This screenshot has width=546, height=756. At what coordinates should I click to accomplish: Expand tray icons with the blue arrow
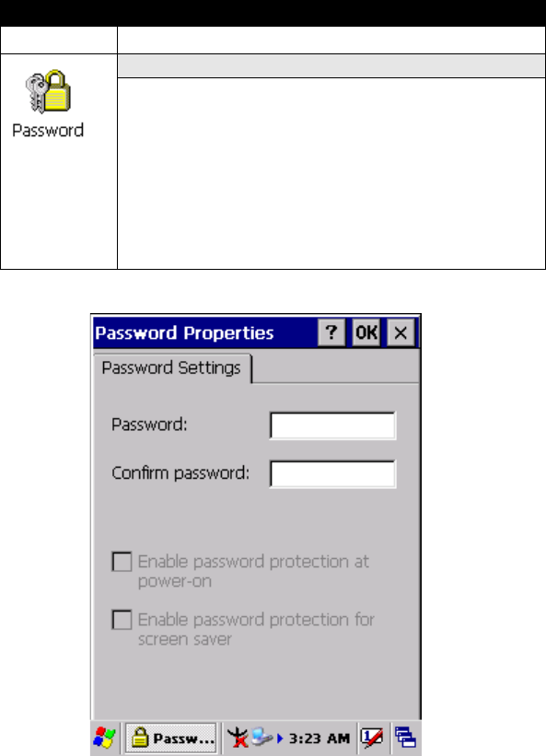click(280, 739)
